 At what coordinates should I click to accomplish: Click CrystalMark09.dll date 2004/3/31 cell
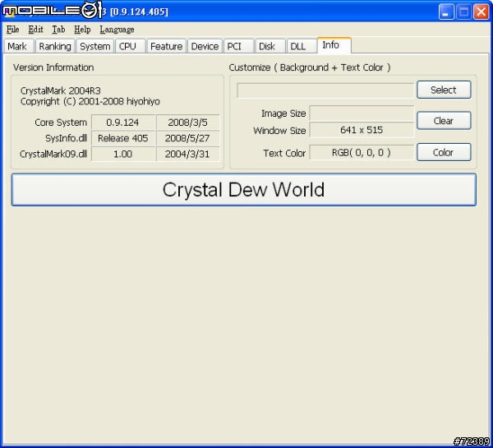(x=187, y=154)
